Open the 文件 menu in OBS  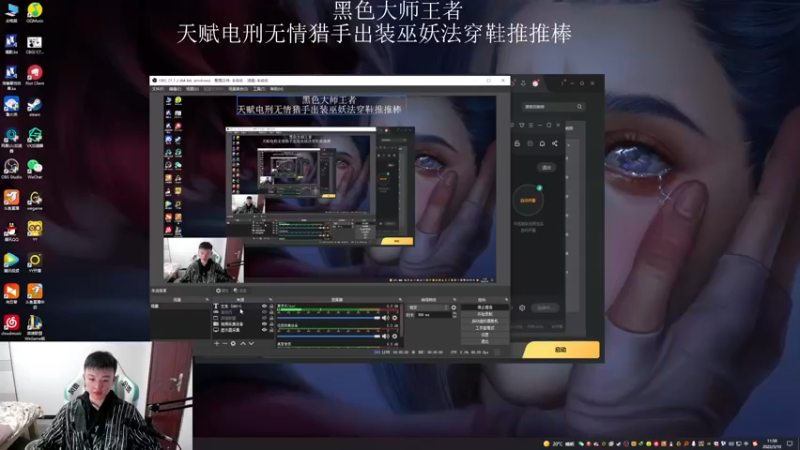point(158,89)
